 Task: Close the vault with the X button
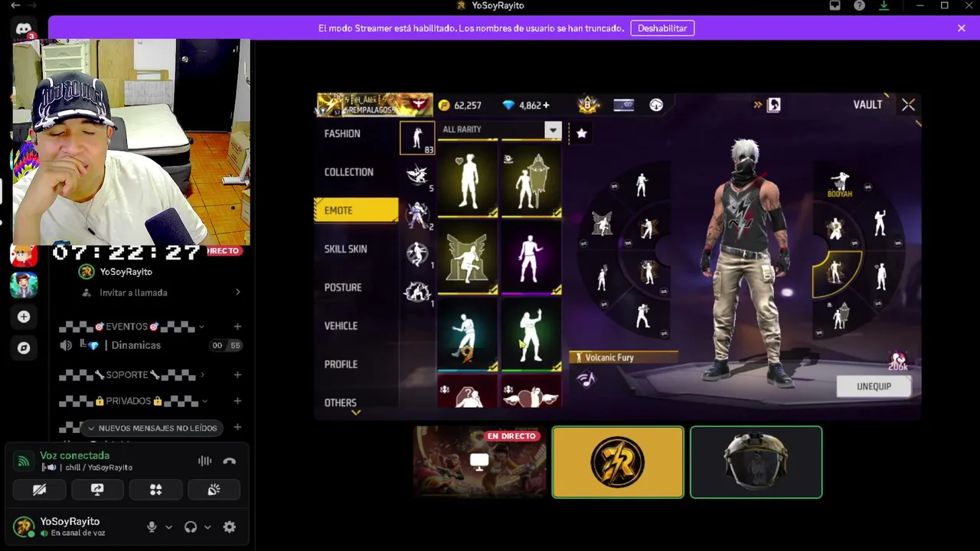pyautogui.click(x=908, y=105)
